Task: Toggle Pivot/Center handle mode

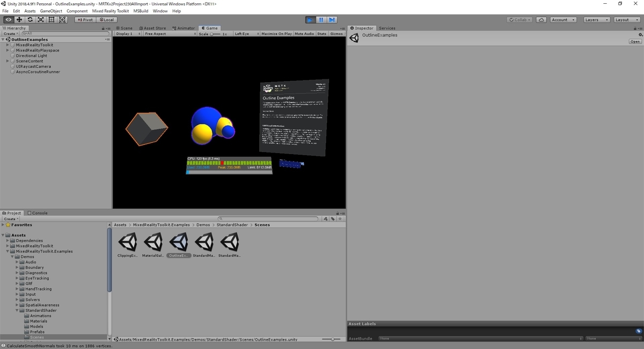Action: click(85, 20)
